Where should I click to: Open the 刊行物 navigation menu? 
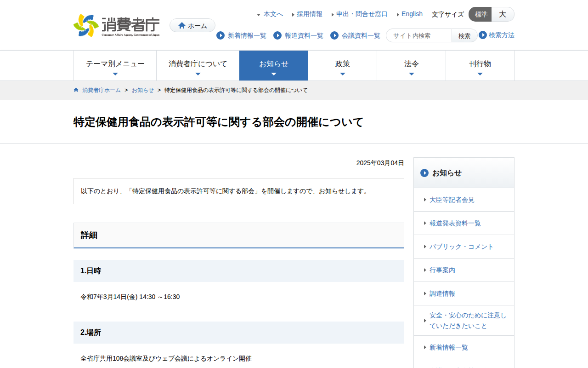(x=480, y=66)
